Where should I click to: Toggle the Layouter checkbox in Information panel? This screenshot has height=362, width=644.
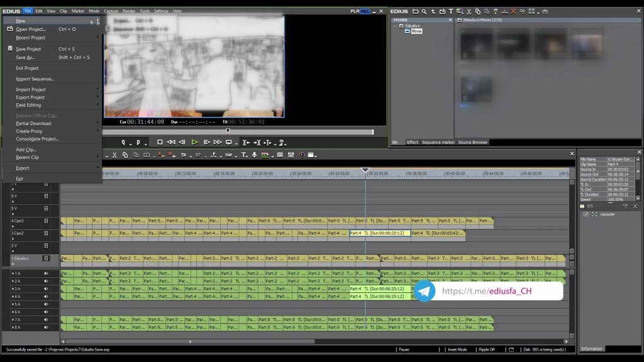click(586, 214)
